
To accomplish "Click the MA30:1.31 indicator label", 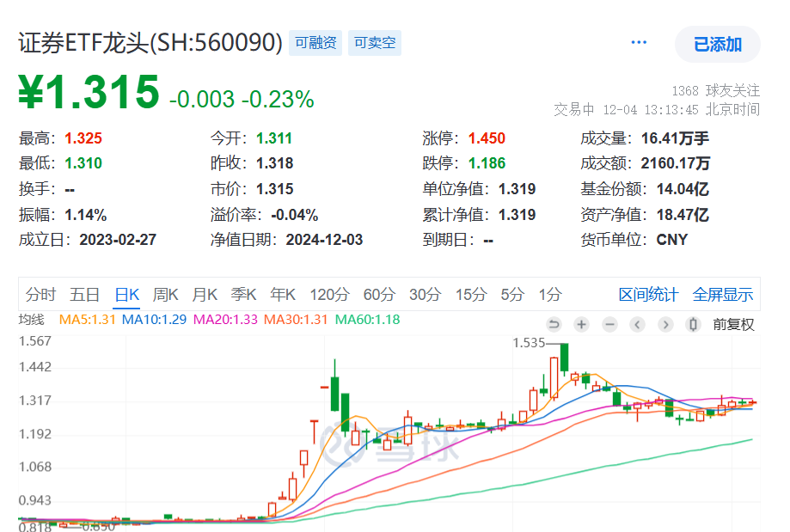I will click(296, 320).
